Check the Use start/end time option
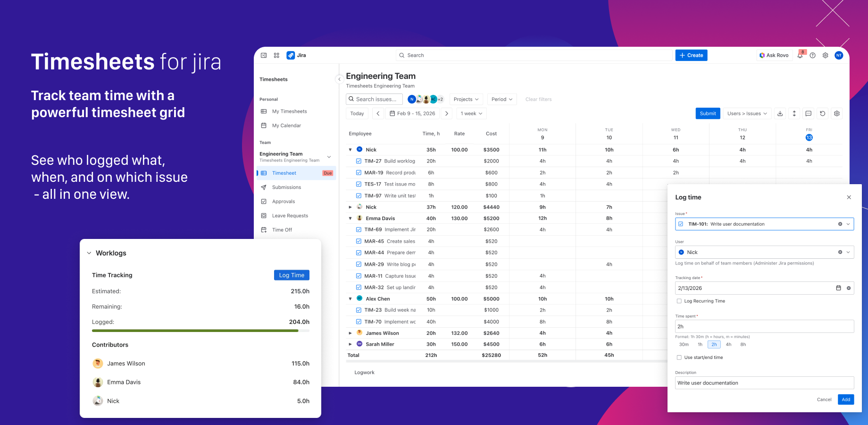868x425 pixels. pos(679,357)
